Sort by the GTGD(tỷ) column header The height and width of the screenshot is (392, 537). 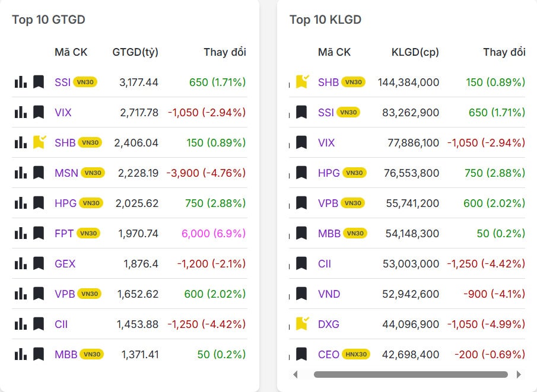point(135,52)
